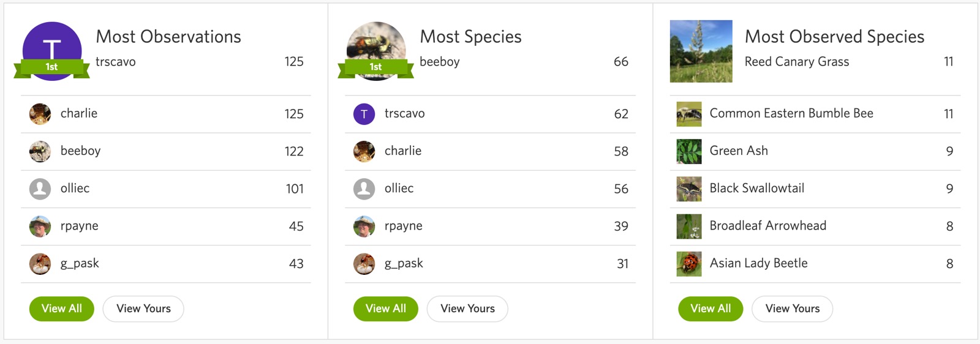The image size is (980, 344).
Task: Open beeboy's bee photo avatar in Most Species
Action: click(x=376, y=51)
